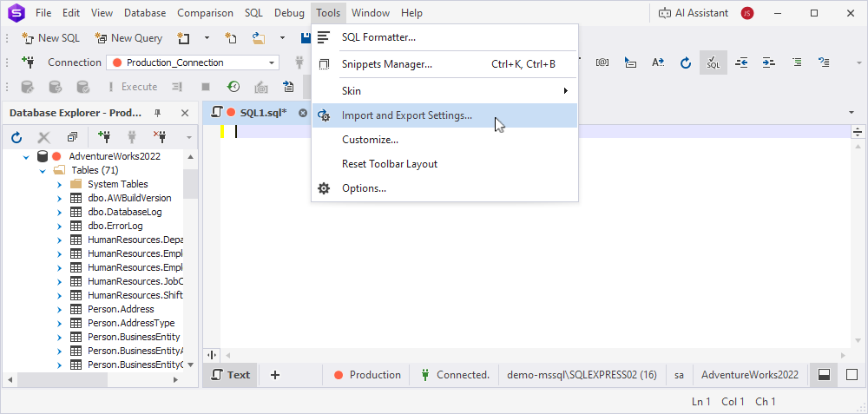Expand the Skin submenu
The height and width of the screenshot is (414, 868).
(x=445, y=91)
